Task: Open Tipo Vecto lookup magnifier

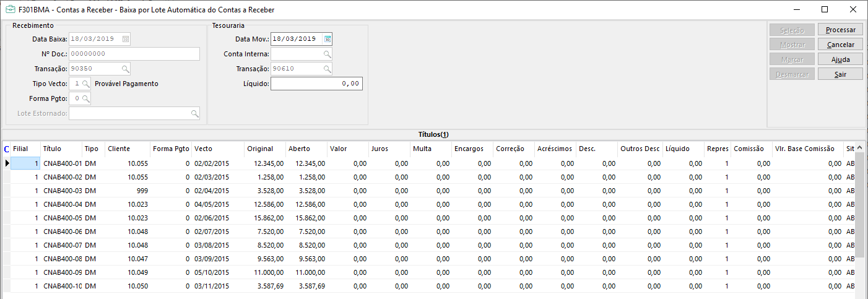Action: (85, 84)
